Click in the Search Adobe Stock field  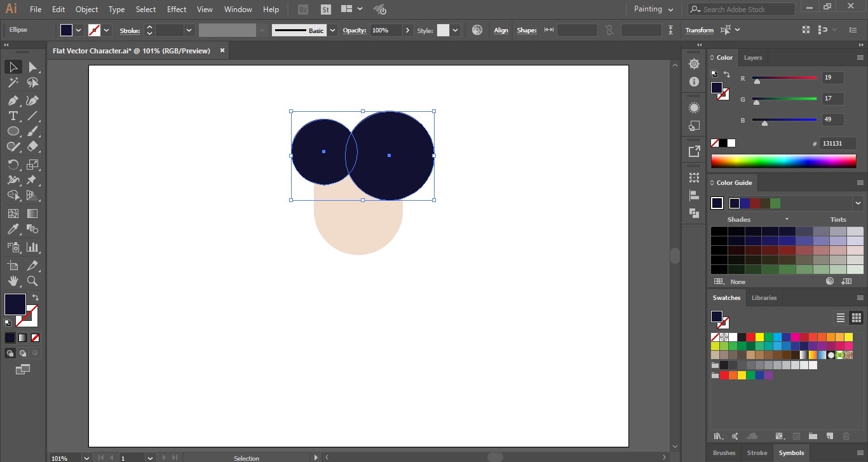[741, 9]
